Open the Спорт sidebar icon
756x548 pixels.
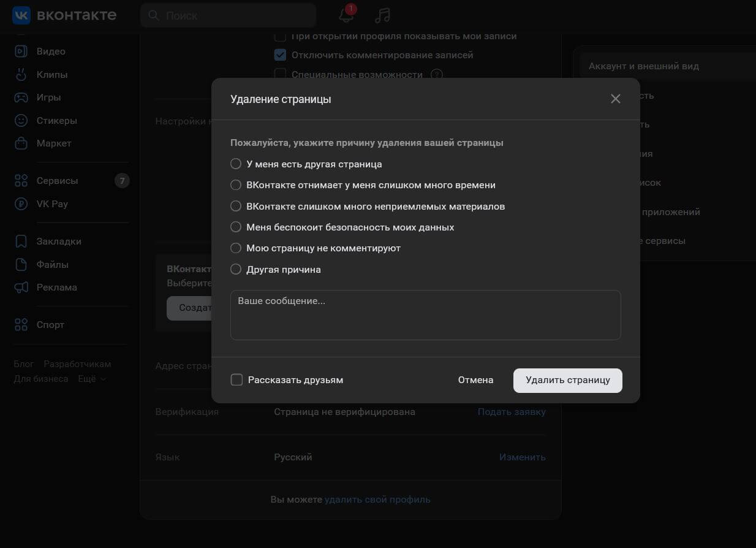click(x=21, y=325)
